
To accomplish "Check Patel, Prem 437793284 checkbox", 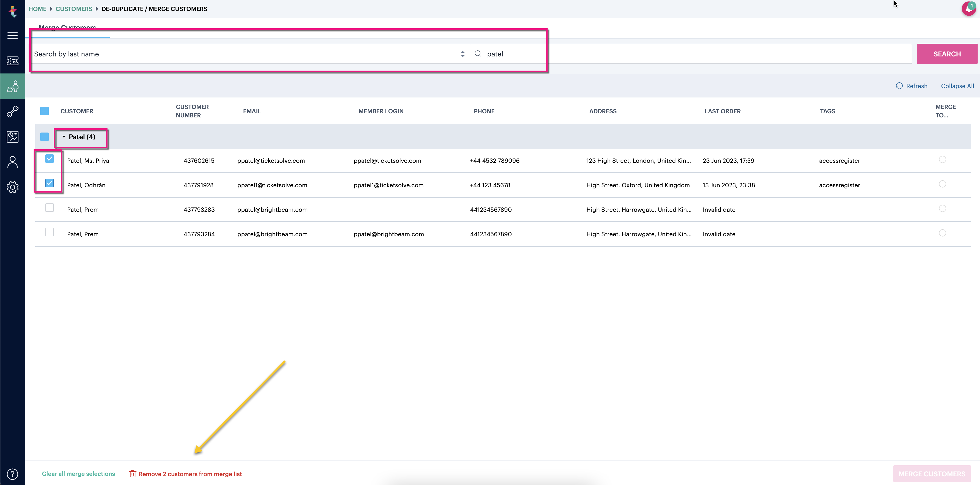I will (49, 232).
